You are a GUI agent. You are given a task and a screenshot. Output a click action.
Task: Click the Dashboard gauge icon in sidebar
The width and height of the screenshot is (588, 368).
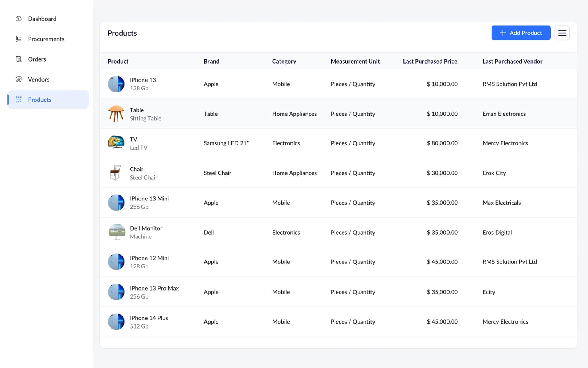[19, 19]
